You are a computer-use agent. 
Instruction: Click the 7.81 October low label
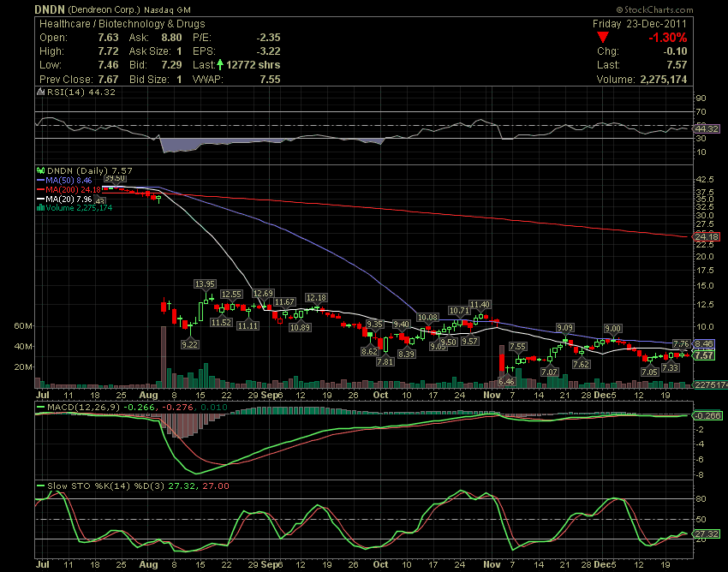385,361
